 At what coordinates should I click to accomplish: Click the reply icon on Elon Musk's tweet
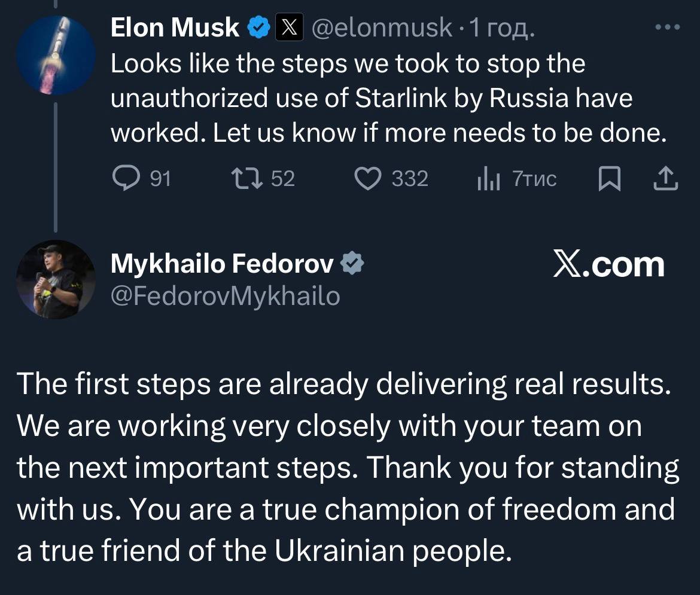125,179
